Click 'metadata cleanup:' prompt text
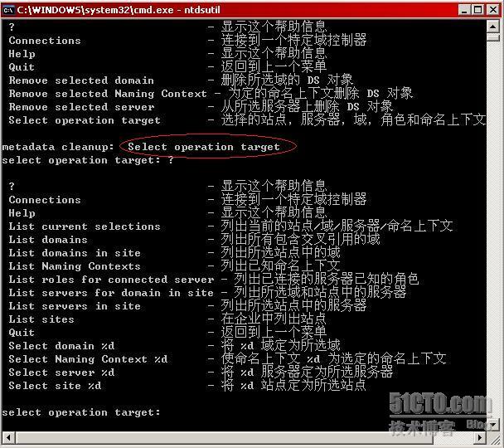Viewport: 504px width, 448px height. [58, 147]
